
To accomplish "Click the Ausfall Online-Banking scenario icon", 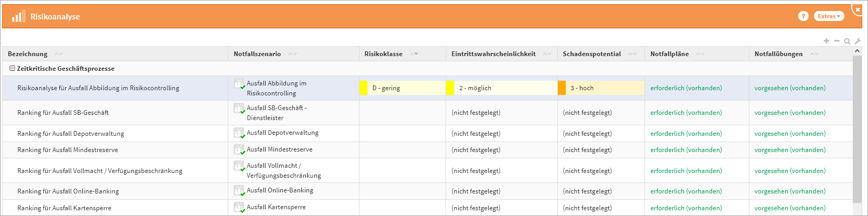I will [x=239, y=191].
